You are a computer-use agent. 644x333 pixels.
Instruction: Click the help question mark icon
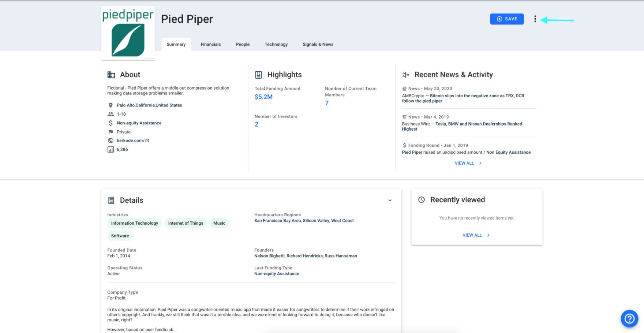tap(629, 319)
